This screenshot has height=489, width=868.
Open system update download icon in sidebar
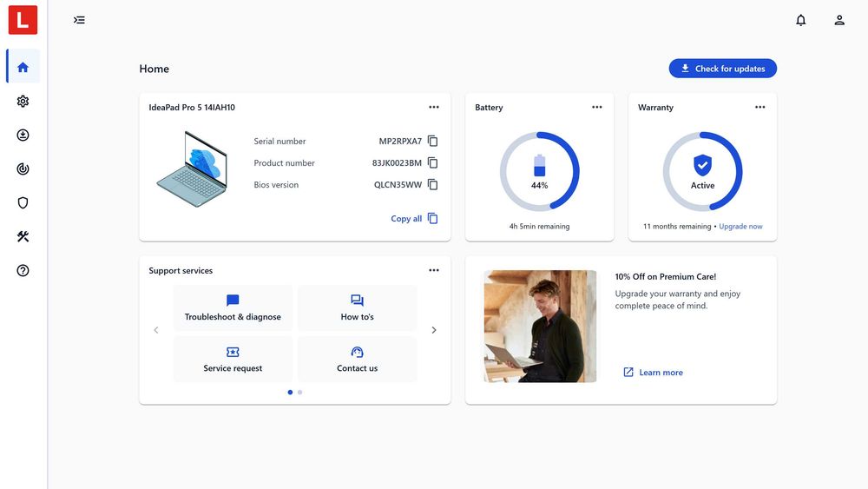[x=23, y=135]
